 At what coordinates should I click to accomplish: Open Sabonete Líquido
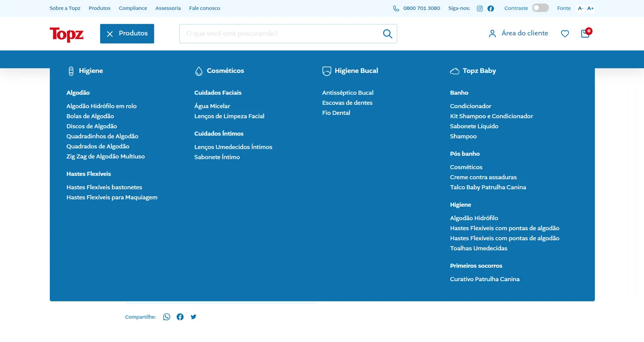[474, 126]
